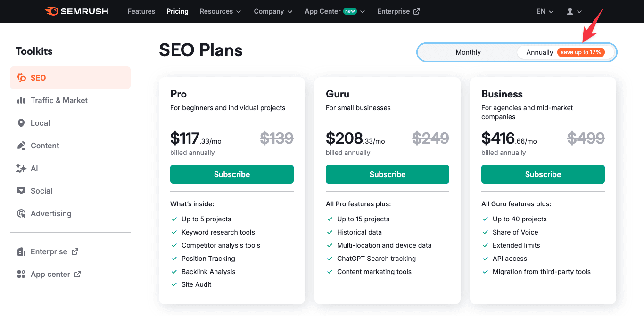This screenshot has height=316, width=644.
Task: Click checkmark next to Share of Voice
Action: tap(486, 232)
